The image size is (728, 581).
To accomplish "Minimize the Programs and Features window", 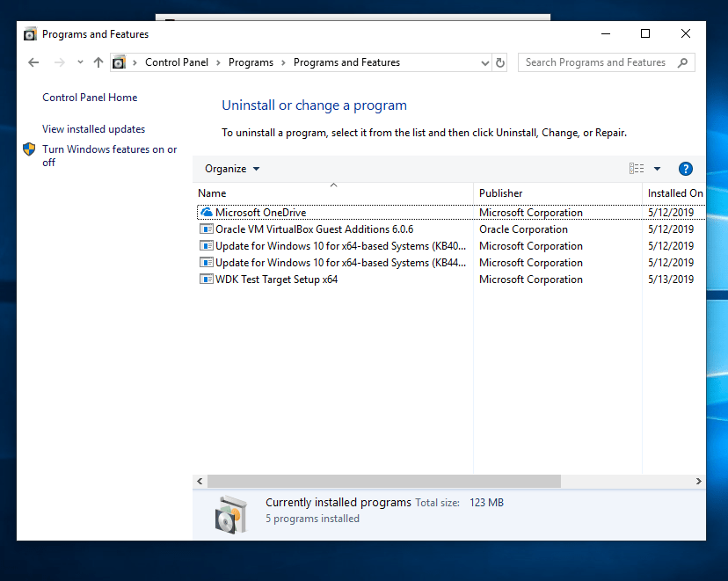I will pos(606,33).
